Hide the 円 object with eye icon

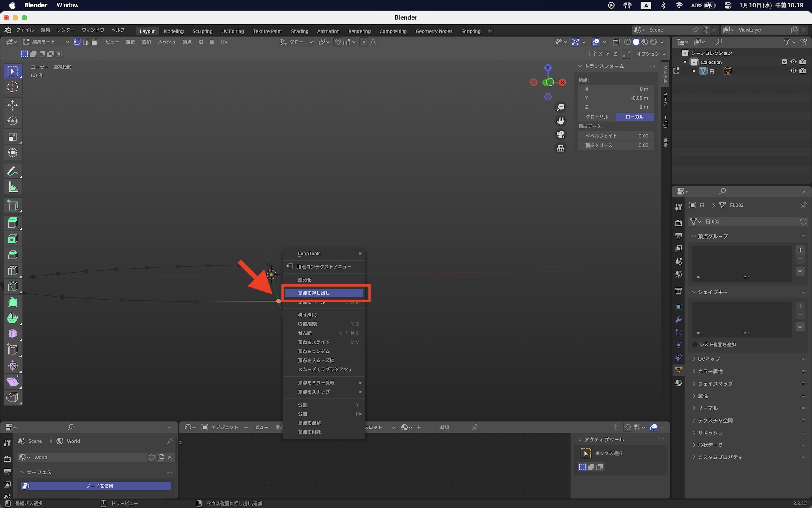[793, 71]
